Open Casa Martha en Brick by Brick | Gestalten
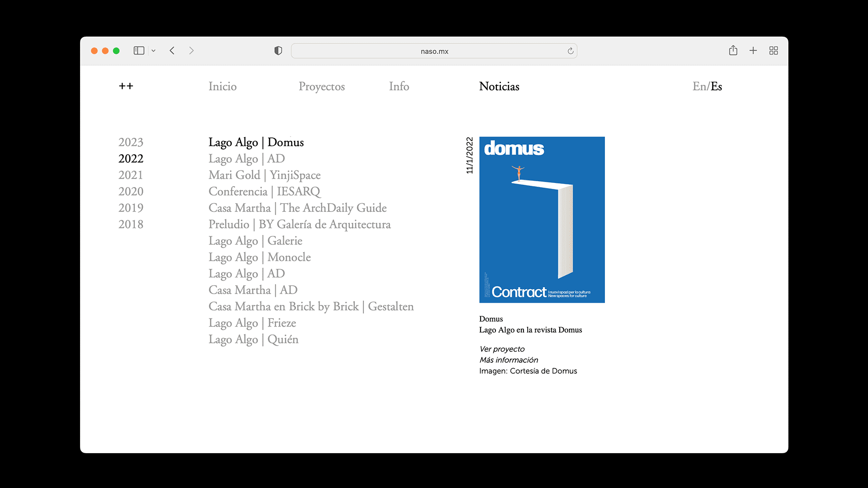This screenshot has height=488, width=868. pyautogui.click(x=311, y=306)
